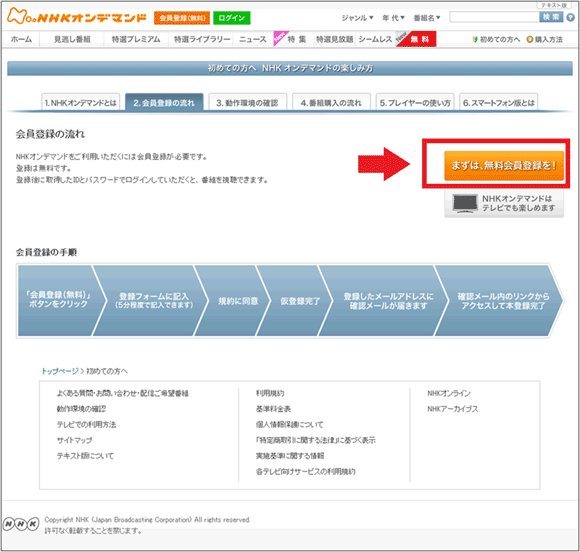Click the TV banner NHKオンデマンドはテレビでも楽しめます

pos(504,203)
